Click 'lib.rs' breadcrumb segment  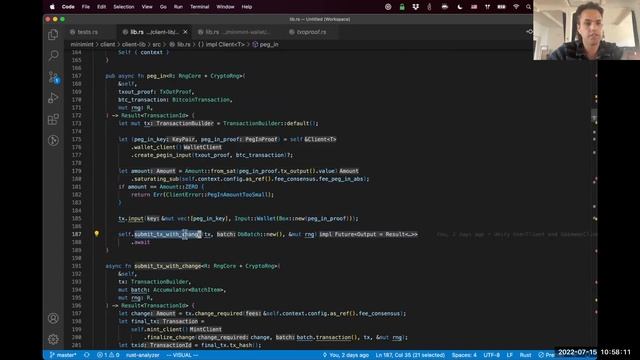pos(180,44)
